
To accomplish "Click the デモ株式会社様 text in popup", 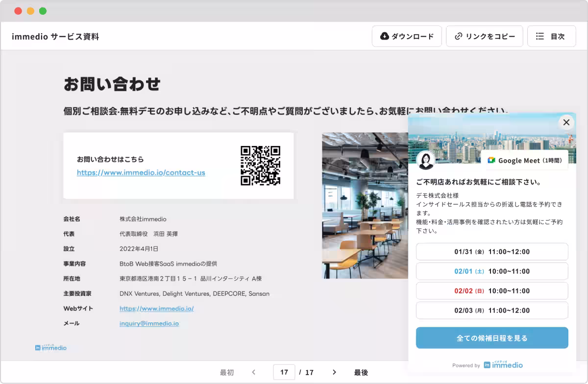I will (x=437, y=195).
